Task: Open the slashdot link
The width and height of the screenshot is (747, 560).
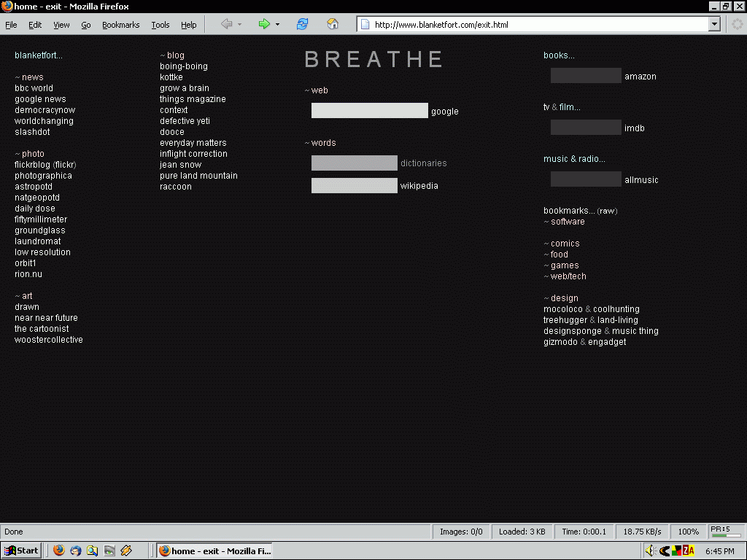Action: point(32,132)
